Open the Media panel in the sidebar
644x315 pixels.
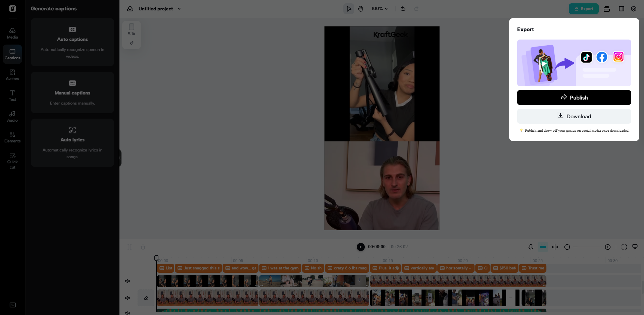click(x=12, y=33)
